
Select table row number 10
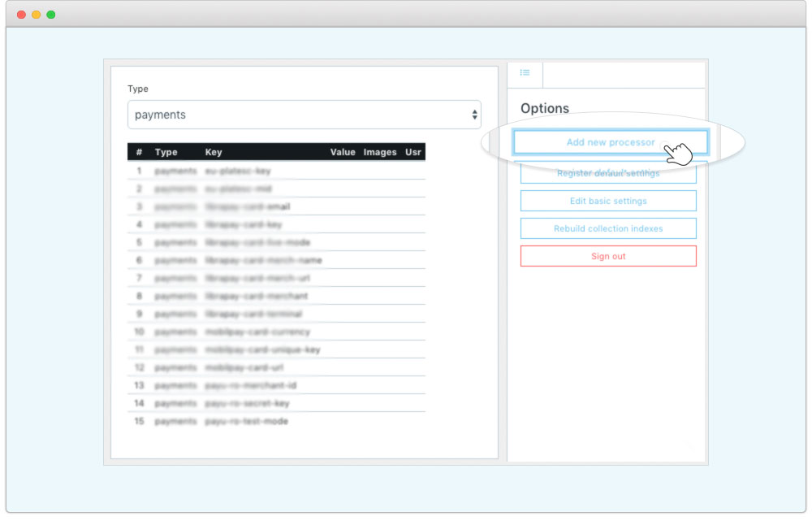277,332
